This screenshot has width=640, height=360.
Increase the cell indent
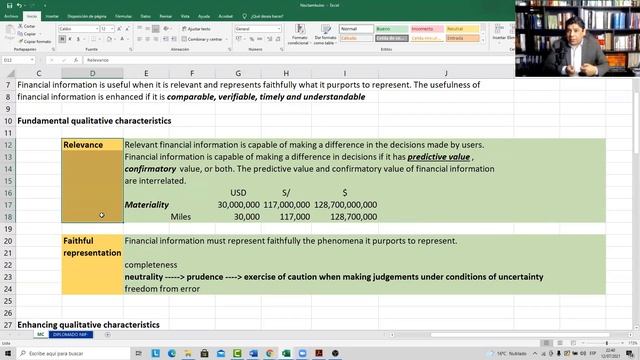click(x=174, y=39)
